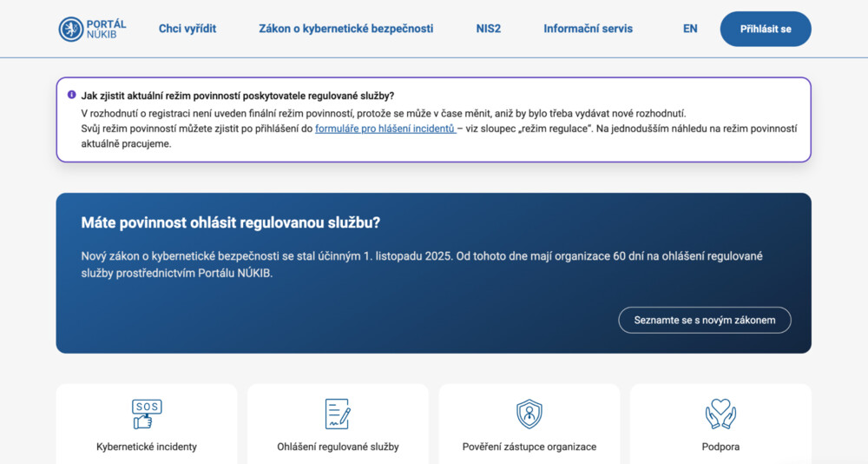Open the Chci vyřídit menu
The image size is (868, 464).
pos(187,29)
